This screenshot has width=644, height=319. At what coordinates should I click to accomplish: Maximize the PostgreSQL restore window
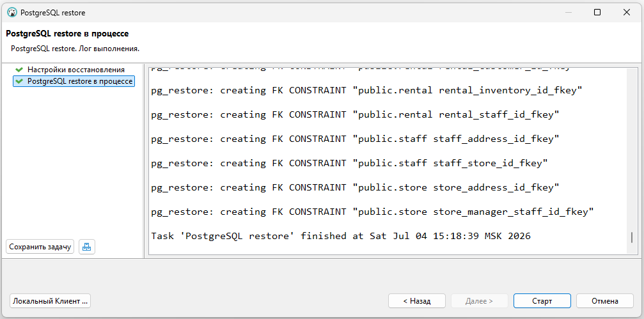[x=597, y=12]
